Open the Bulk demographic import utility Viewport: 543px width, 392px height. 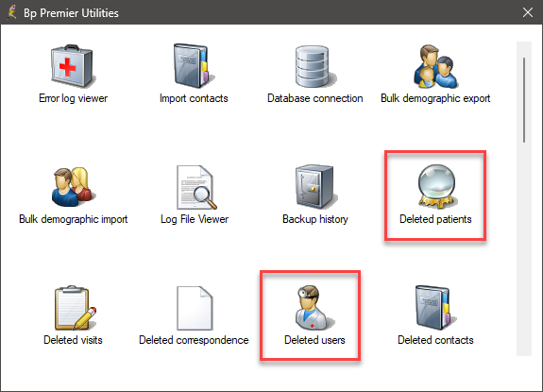(73, 187)
